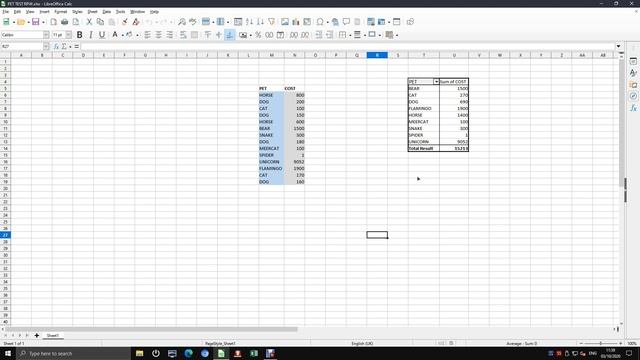Image resolution: width=640 pixels, height=360 pixels.
Task: Toggle Center Horizontally alignment
Action: [158, 35]
